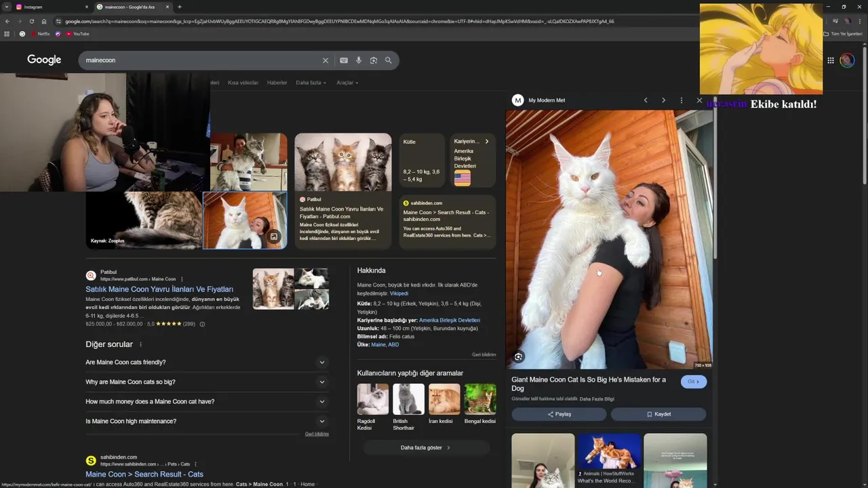Open the Netflix bookmark

click(x=40, y=34)
